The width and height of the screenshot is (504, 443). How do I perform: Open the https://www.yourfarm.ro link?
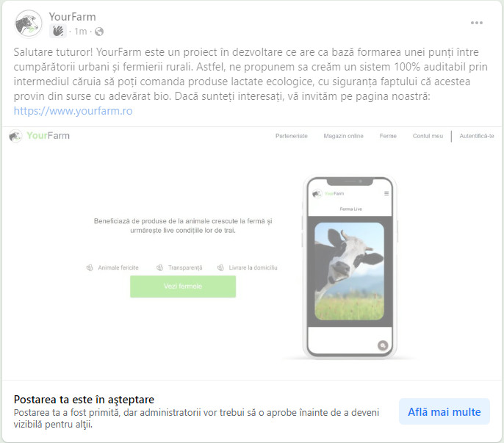(73, 111)
